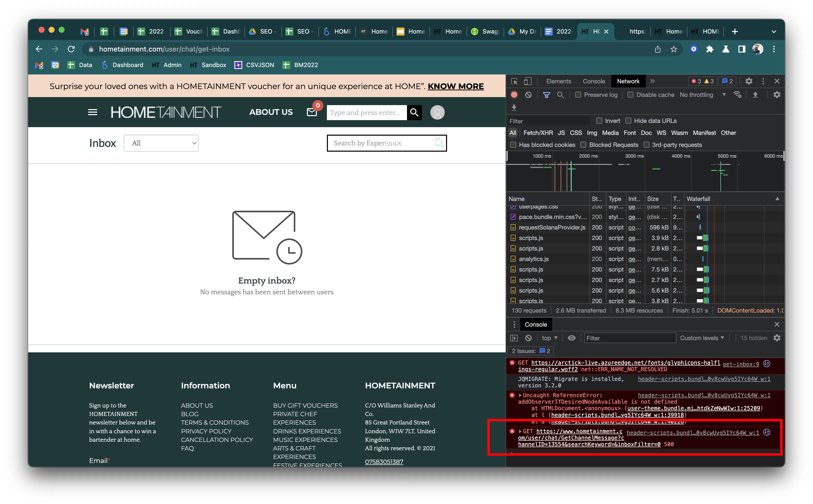The height and width of the screenshot is (504, 813).
Task: Toggle the network filter funnel icon
Action: pos(547,95)
